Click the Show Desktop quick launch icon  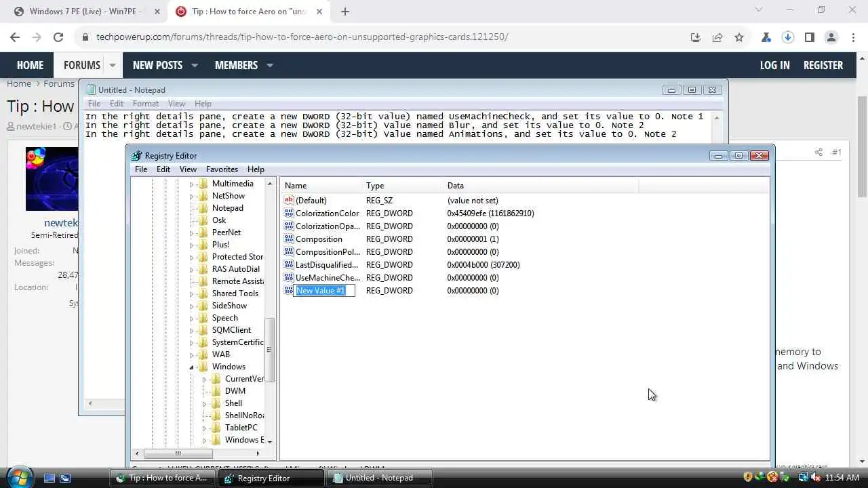[x=50, y=478]
